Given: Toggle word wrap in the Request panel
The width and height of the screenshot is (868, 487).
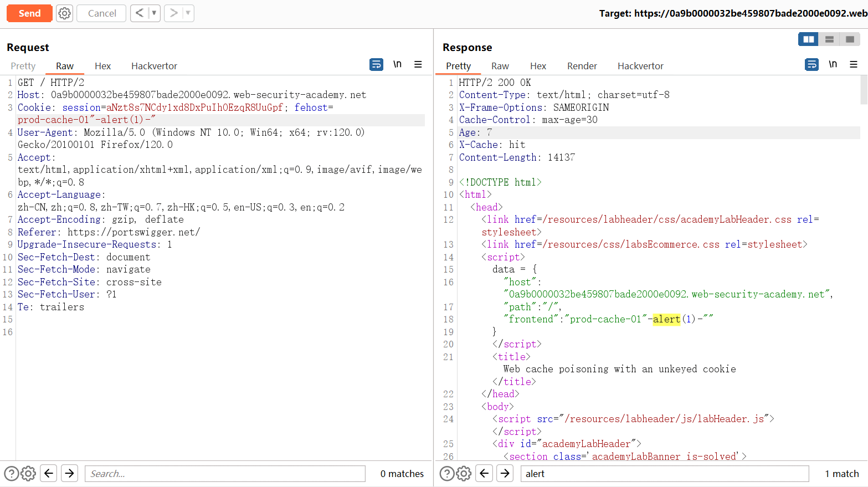Looking at the screenshot, I should click(376, 64).
